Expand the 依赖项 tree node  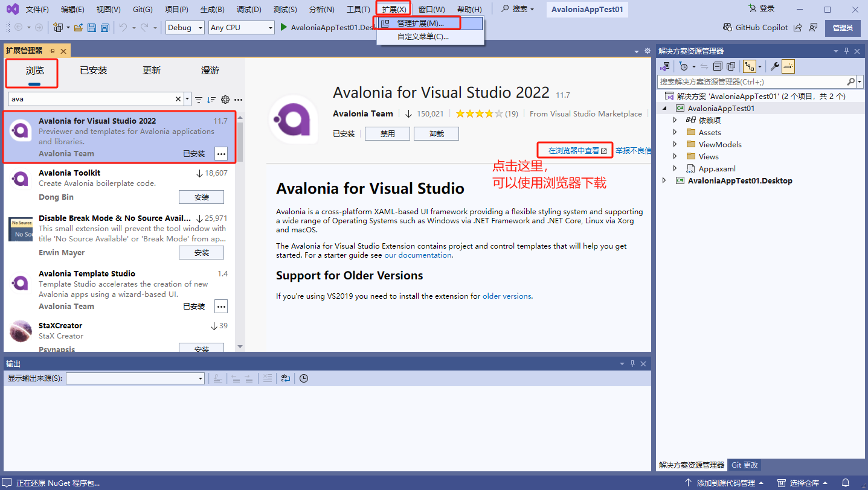click(x=675, y=120)
